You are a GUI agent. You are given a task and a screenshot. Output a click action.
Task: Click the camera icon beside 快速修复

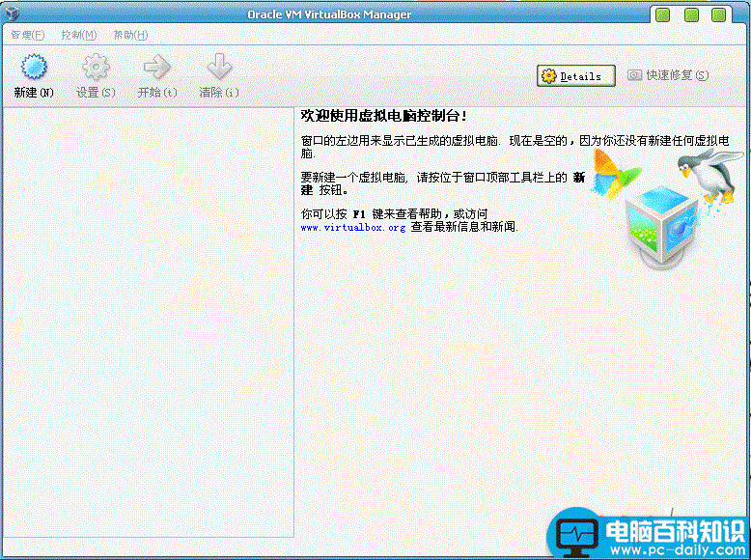coord(634,75)
